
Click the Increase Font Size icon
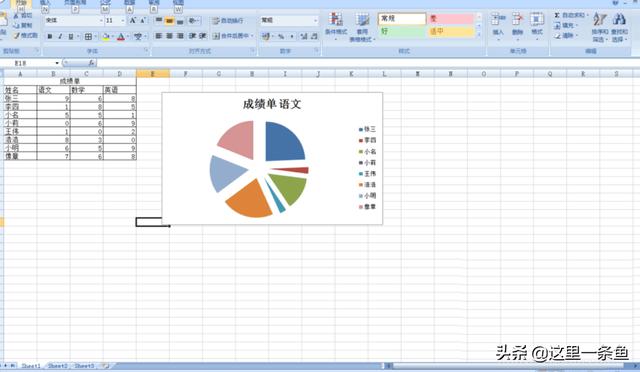click(x=133, y=20)
